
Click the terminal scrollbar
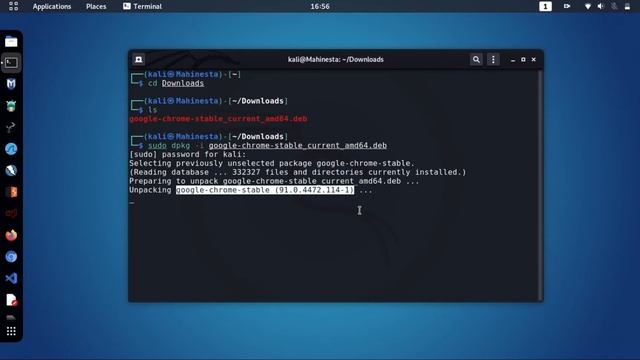pos(540,186)
